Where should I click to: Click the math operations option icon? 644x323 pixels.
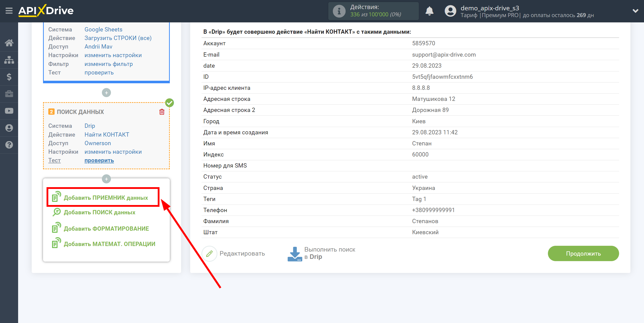point(56,243)
